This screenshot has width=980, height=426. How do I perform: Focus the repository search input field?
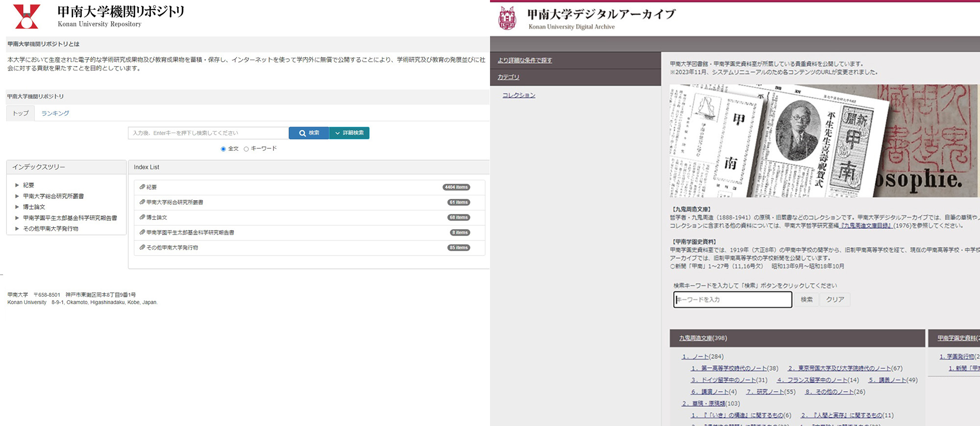point(208,133)
